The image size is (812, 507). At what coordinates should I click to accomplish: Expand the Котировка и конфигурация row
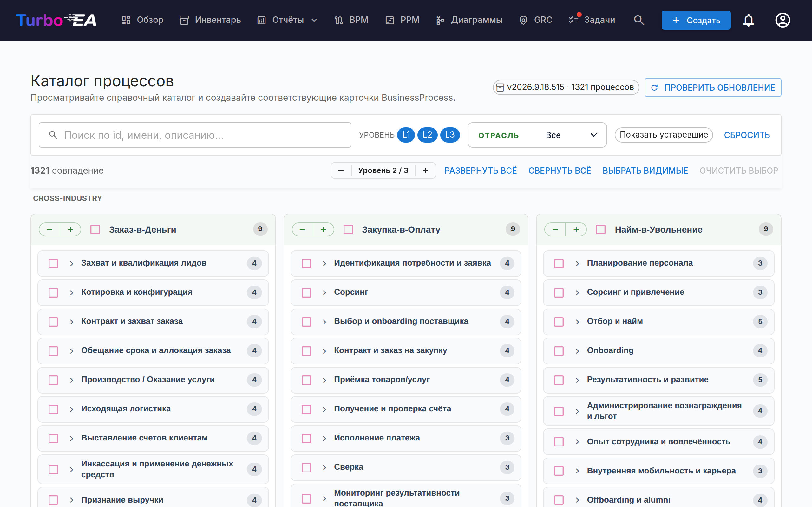click(x=71, y=292)
